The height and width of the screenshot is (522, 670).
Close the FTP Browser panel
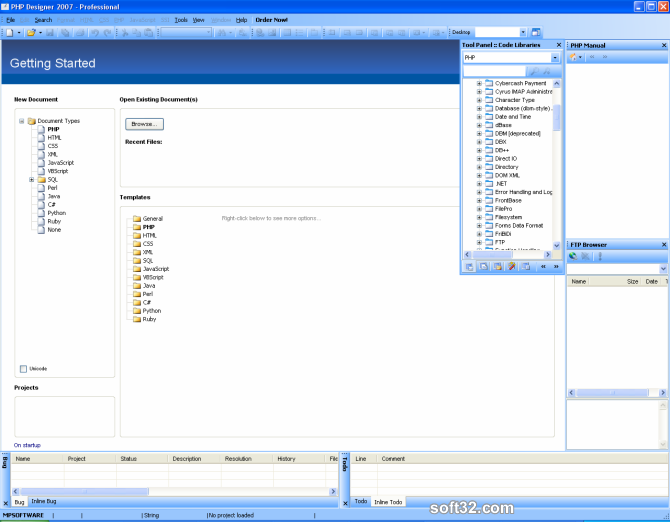pyautogui.click(x=664, y=245)
